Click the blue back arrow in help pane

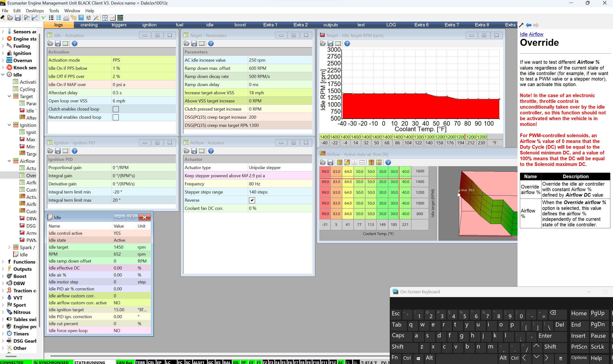tap(529, 25)
